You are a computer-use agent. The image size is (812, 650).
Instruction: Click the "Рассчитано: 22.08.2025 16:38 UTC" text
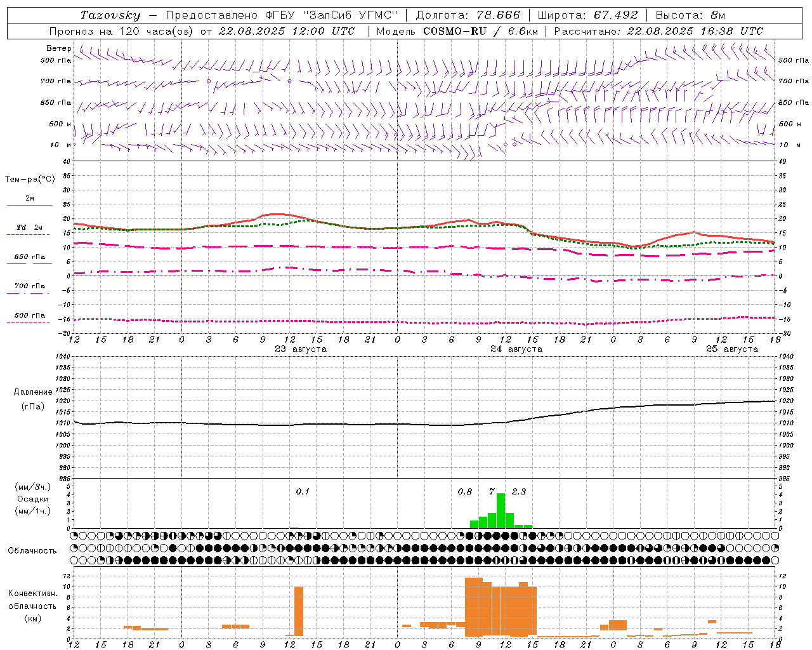coord(658,31)
